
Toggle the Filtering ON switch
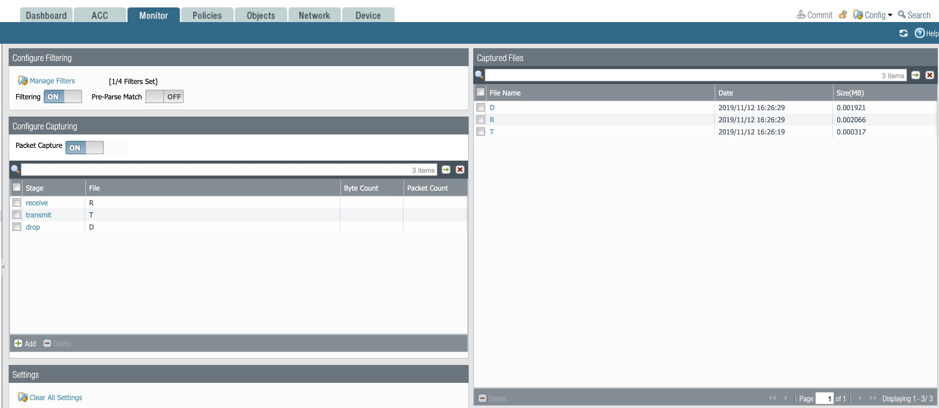pos(63,96)
